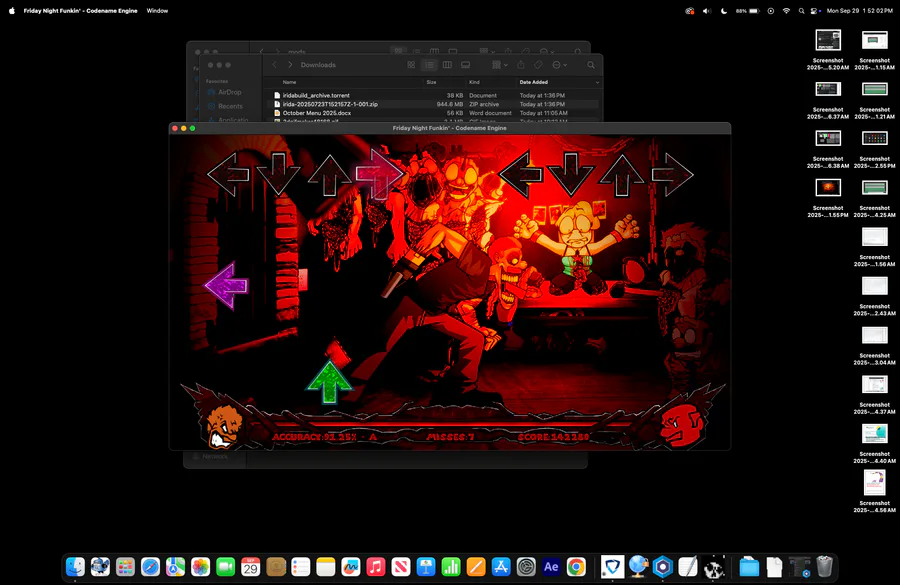Open Google Chrome in the dock

pos(576,567)
